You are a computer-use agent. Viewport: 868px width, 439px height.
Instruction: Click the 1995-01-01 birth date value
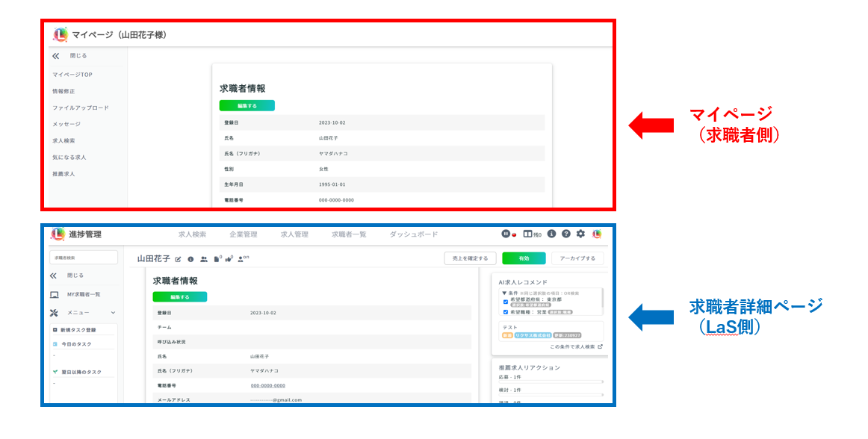[332, 184]
